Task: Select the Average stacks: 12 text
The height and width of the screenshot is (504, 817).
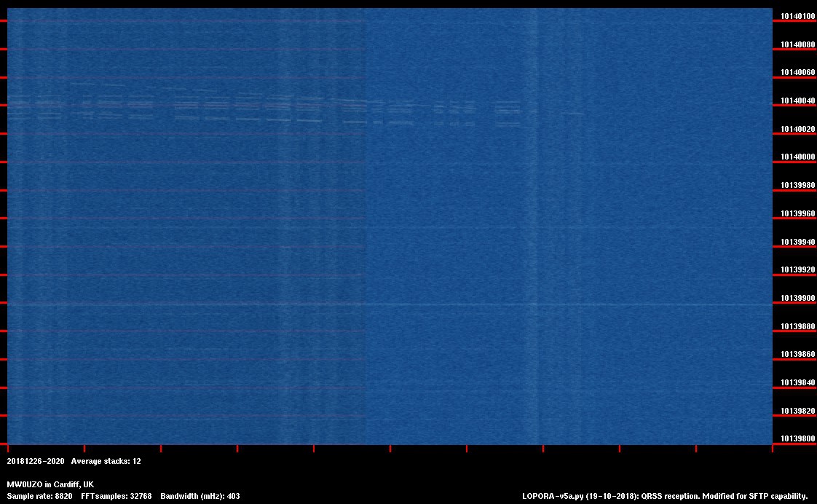Action: [106, 461]
